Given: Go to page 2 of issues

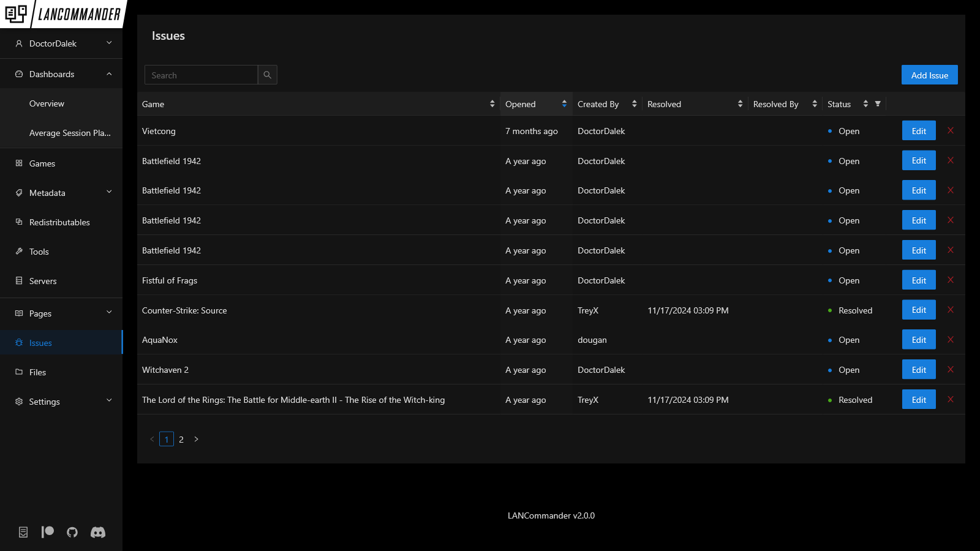Looking at the screenshot, I should click(181, 439).
